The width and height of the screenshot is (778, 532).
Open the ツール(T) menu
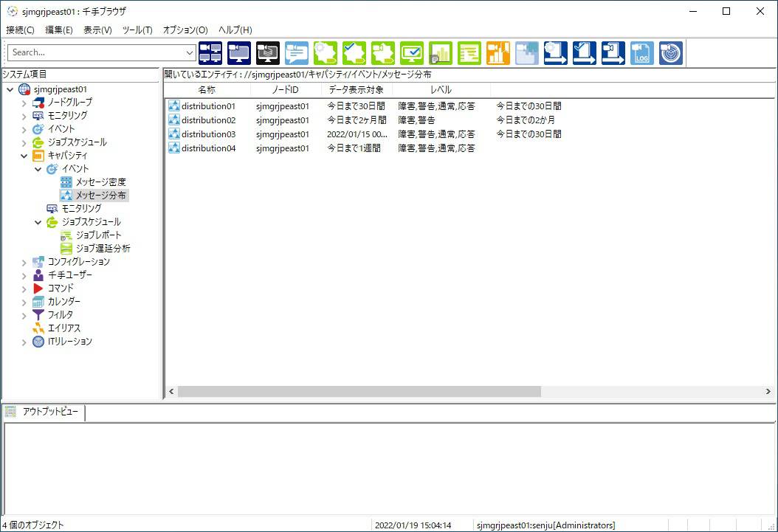pos(137,30)
